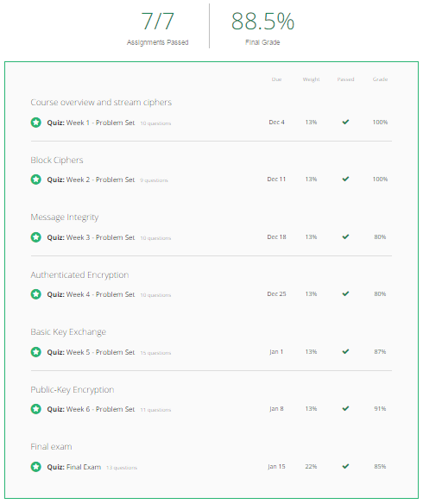Viewport: 423px width, 504px height.
Task: Click the green star icon beside Week 2 quiz
Action: (x=36, y=180)
